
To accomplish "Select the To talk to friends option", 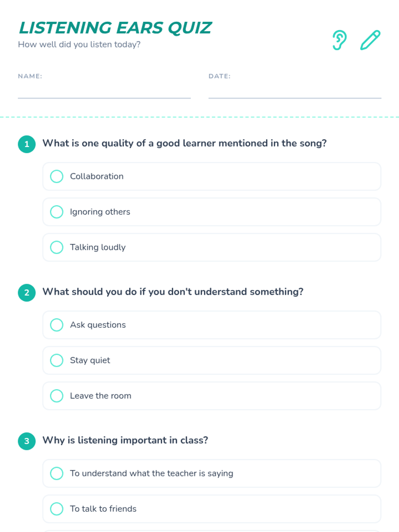I will coord(212,509).
